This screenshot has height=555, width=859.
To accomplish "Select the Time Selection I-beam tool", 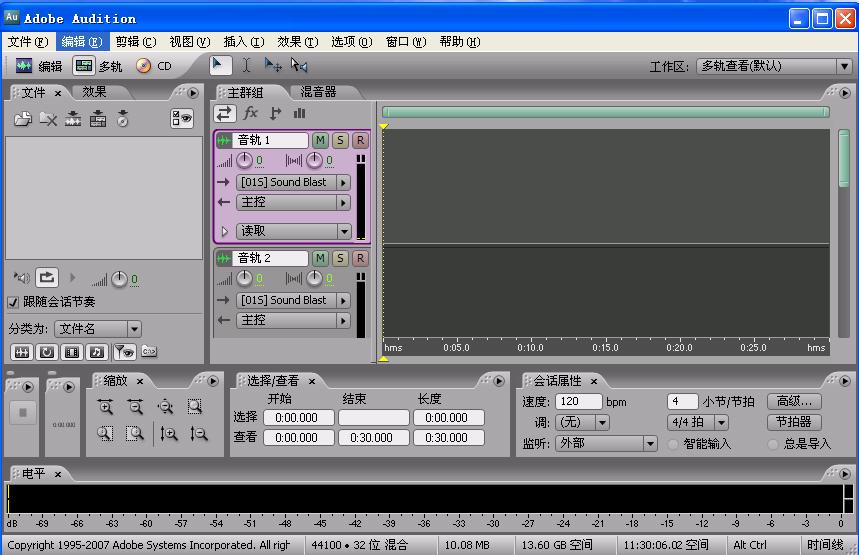I will coord(246,65).
